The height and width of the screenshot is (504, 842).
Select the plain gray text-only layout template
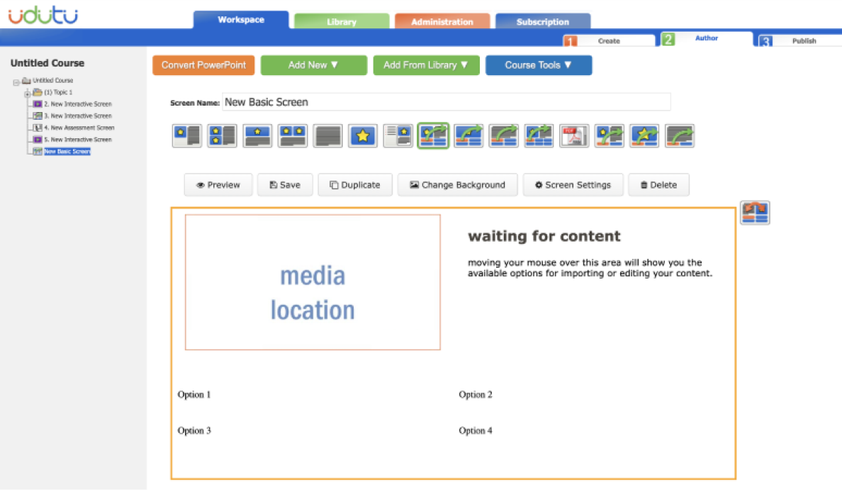[327, 135]
